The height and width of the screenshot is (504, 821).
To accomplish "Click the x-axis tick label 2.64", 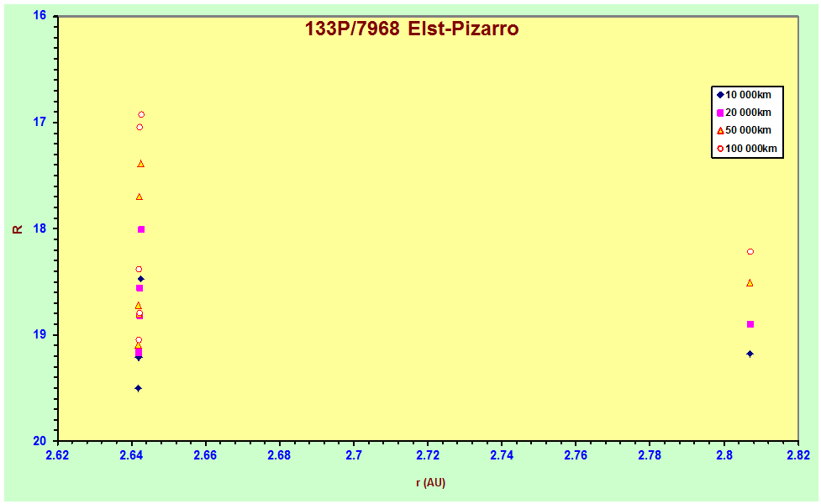I will (x=131, y=454).
